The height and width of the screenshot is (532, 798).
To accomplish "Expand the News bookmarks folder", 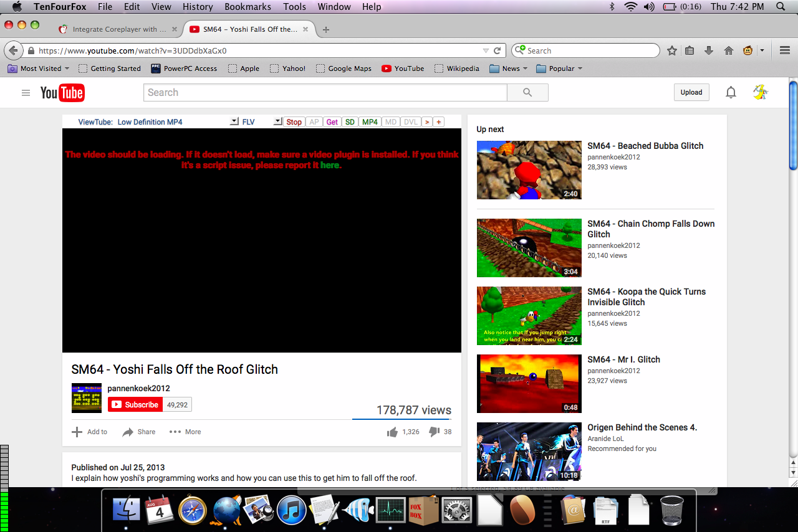I will coord(509,69).
